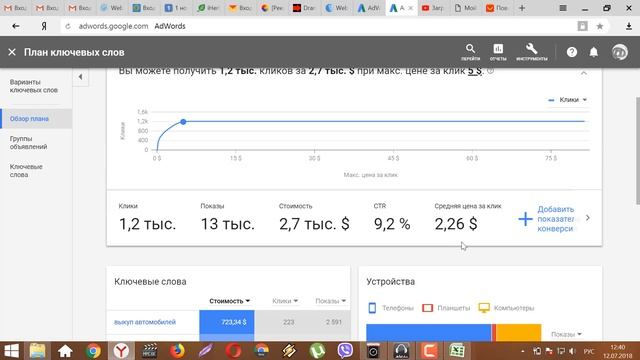Open uTorrent from the taskbar
Screen dimensions: 640x360
click(x=317, y=351)
